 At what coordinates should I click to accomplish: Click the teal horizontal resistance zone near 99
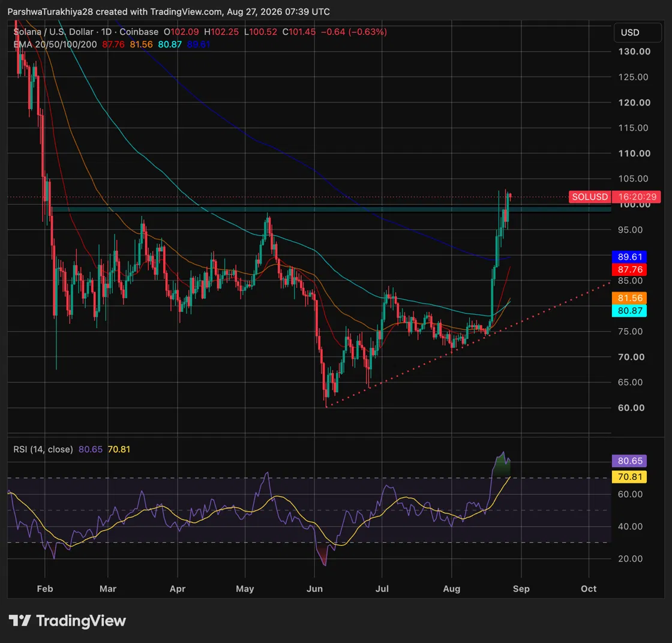pyautogui.click(x=331, y=209)
